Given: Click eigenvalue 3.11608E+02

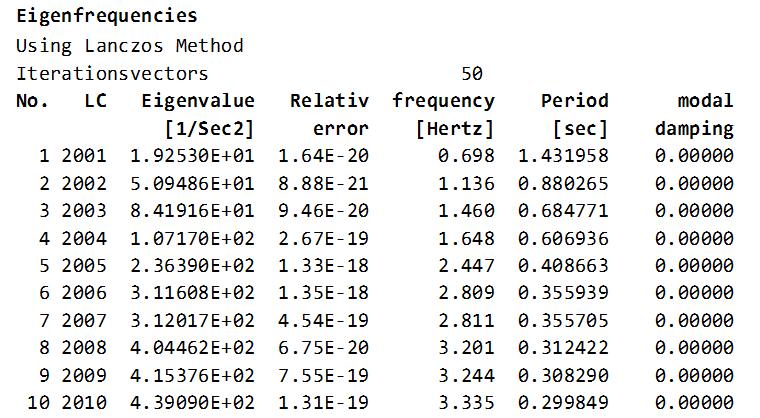Looking at the screenshot, I should (x=192, y=293).
